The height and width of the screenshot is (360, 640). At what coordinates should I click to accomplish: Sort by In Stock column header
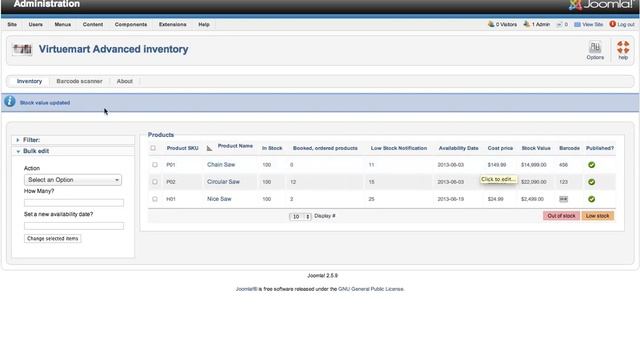click(x=272, y=148)
